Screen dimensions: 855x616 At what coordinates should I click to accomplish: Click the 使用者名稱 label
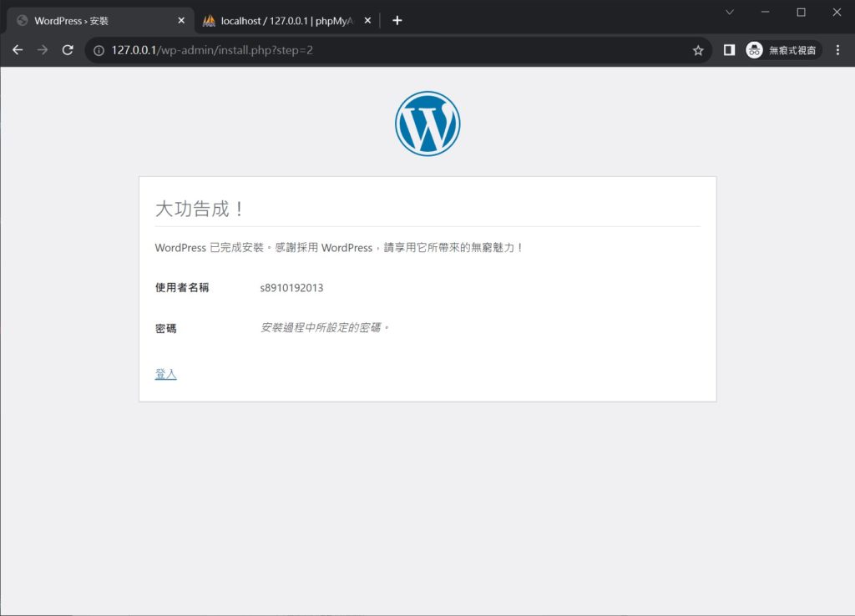(x=182, y=287)
